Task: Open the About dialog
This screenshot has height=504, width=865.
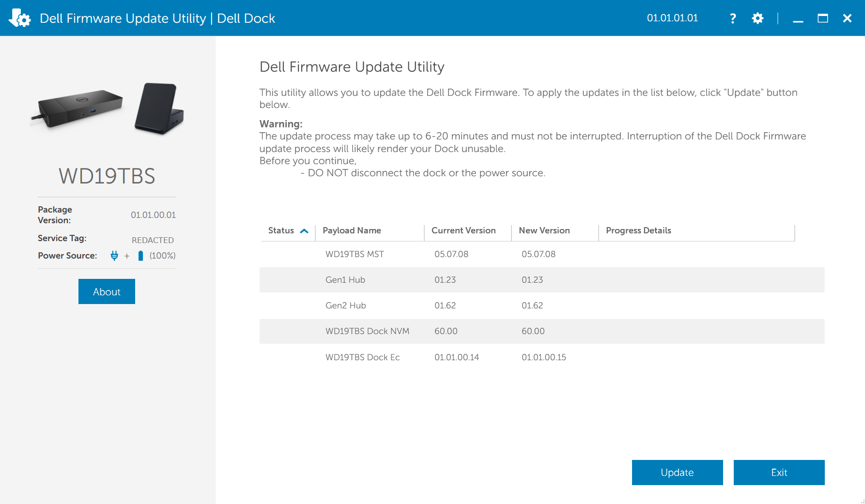Action: (x=107, y=291)
